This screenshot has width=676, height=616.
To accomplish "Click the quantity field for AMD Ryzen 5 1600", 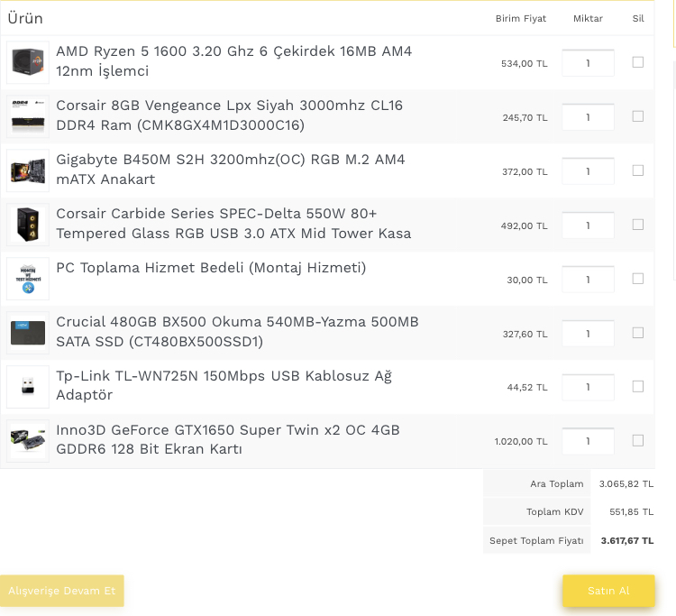I will [588, 63].
